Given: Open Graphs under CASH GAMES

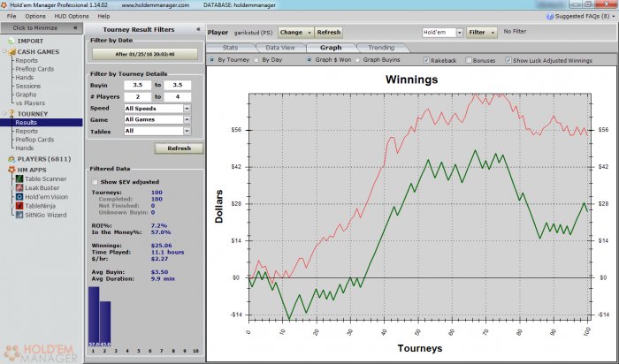Looking at the screenshot, I should pos(26,95).
